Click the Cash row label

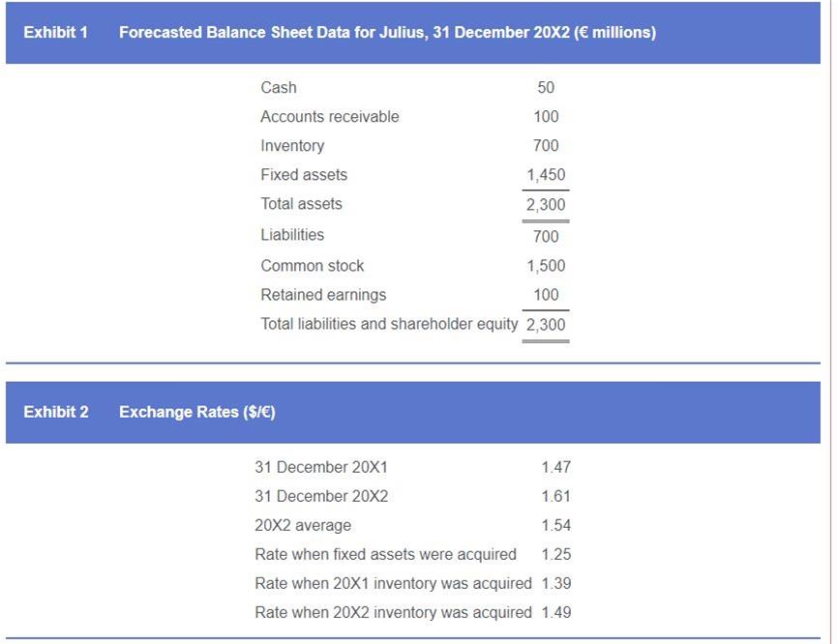[279, 87]
